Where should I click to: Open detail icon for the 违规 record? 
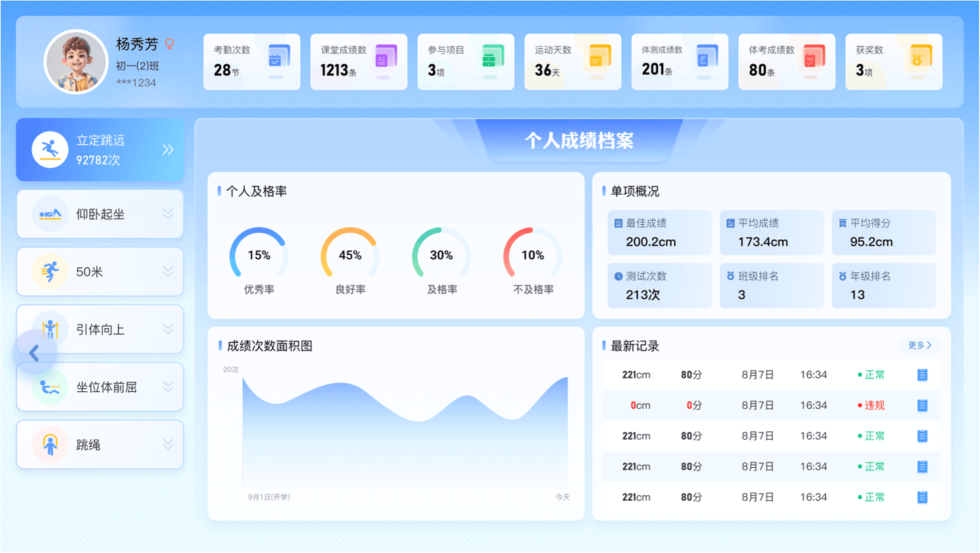[922, 406]
